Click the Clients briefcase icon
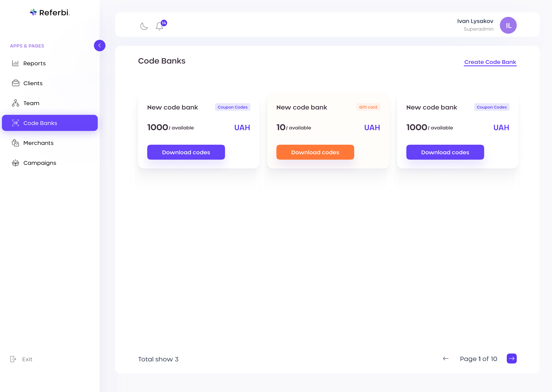The width and height of the screenshot is (552, 392). click(x=16, y=83)
